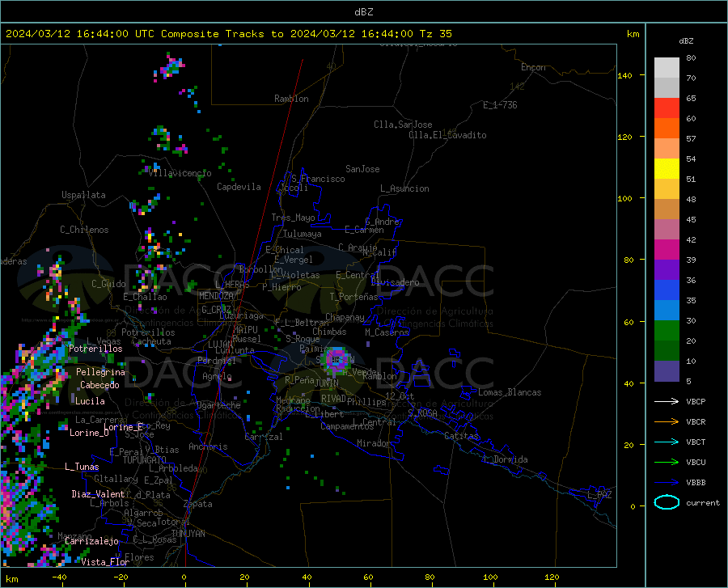Image resolution: width=728 pixels, height=588 pixels.
Task: Click the Clla.El_Cavadito map label
Action: 447,135
